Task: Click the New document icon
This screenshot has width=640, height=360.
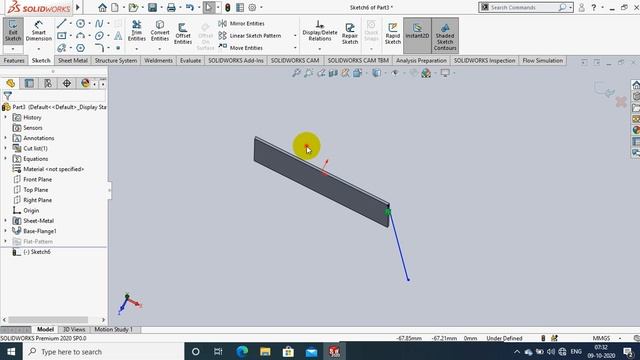Action: [115, 7]
